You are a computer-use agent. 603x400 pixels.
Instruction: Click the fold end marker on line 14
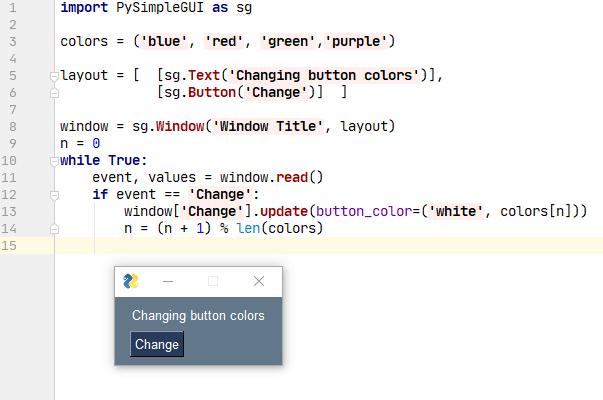tap(54, 229)
